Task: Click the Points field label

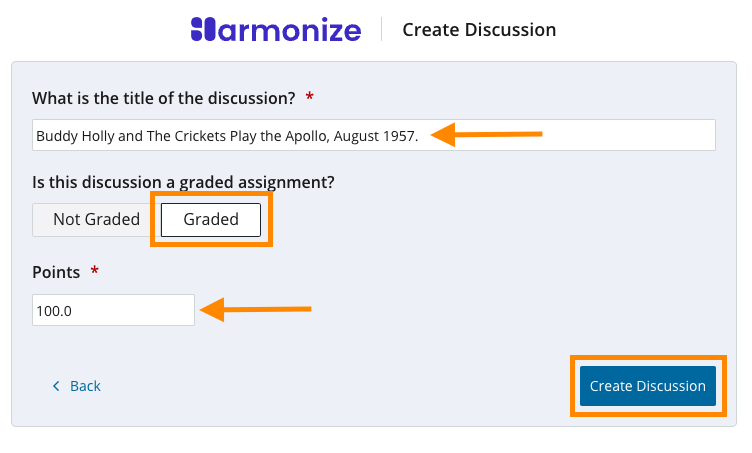Action: [x=56, y=272]
